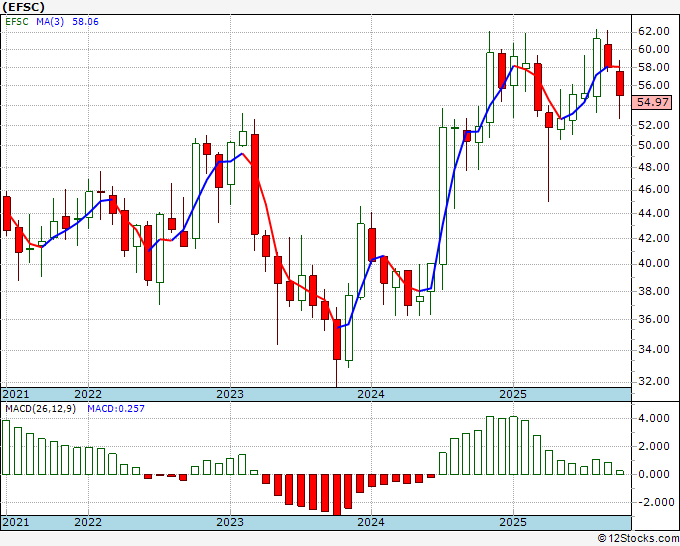Click the 48.00 price axis label
This screenshot has width=680, height=546.
click(654, 167)
